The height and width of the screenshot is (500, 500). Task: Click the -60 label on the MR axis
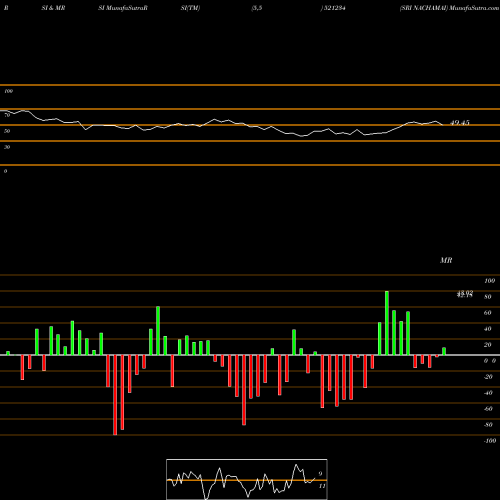[x=488, y=409]
